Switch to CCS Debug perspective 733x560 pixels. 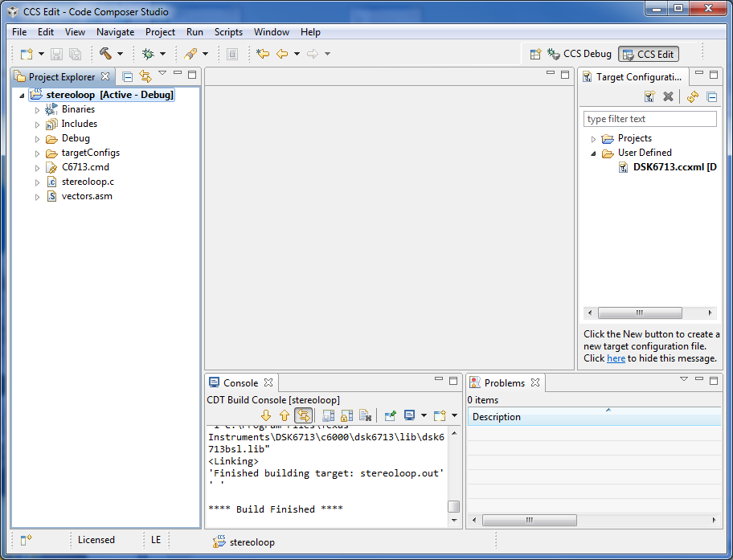pos(579,54)
